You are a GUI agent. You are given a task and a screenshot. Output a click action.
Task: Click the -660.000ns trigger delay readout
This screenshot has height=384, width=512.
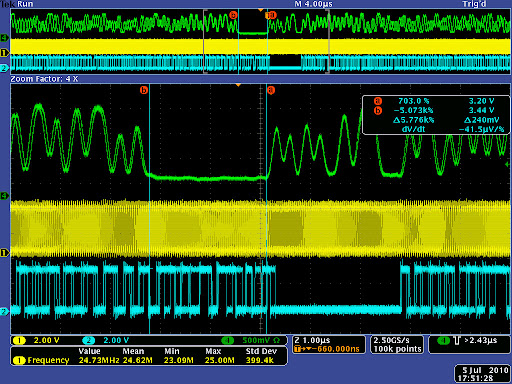(x=338, y=349)
